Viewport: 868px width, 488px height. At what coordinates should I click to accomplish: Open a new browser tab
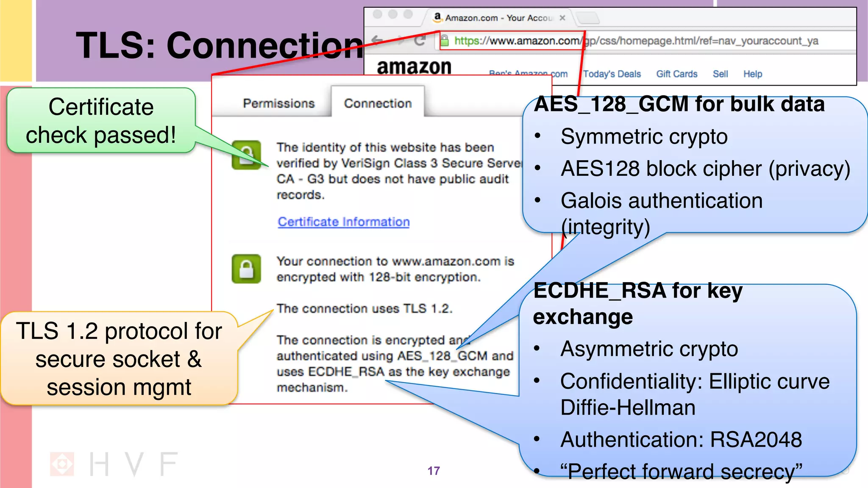588,18
